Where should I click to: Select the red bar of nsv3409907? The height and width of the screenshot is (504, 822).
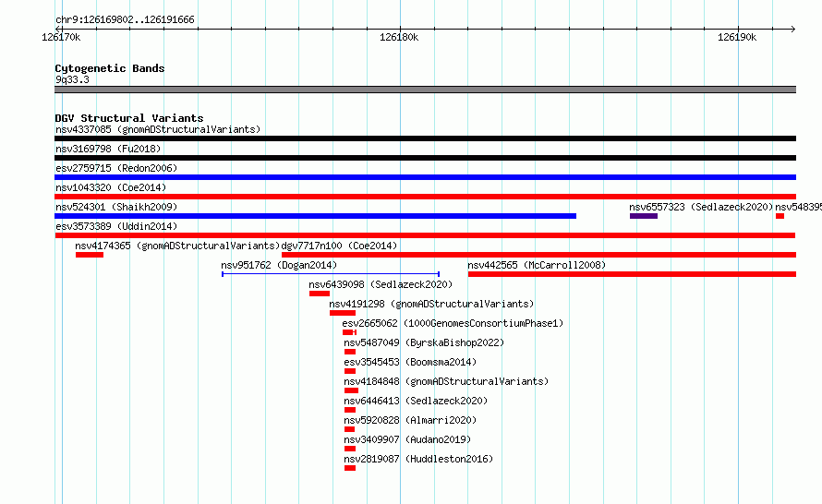pyautogui.click(x=350, y=449)
